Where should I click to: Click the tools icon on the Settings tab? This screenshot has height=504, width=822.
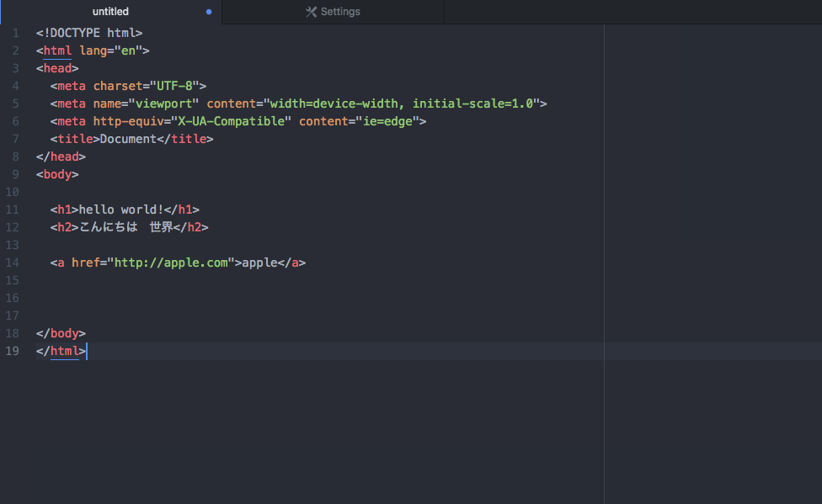(312, 12)
